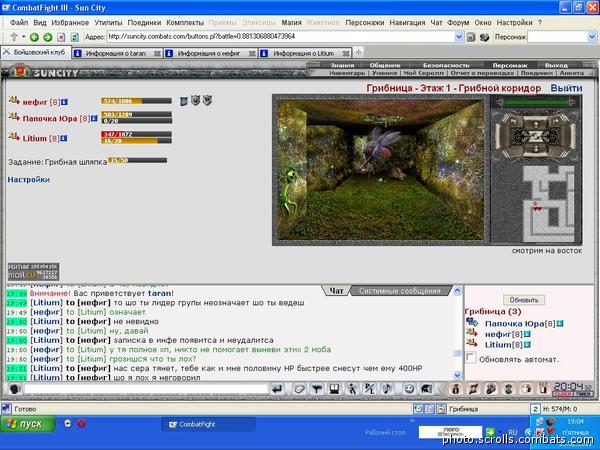
Task: Switch to Системные сообщения chat tab
Action: [x=399, y=291]
